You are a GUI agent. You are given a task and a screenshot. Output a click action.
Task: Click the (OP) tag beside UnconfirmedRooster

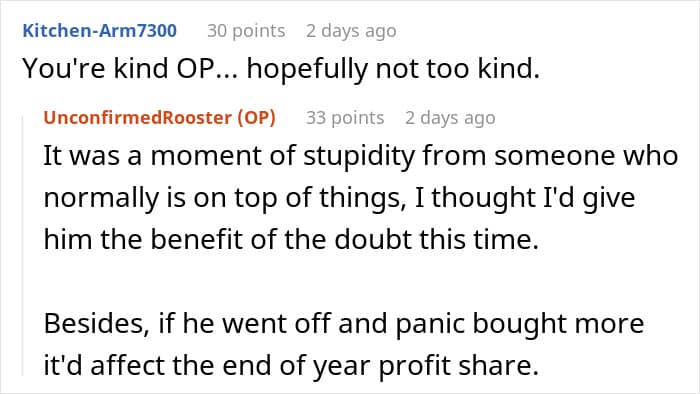(256, 117)
